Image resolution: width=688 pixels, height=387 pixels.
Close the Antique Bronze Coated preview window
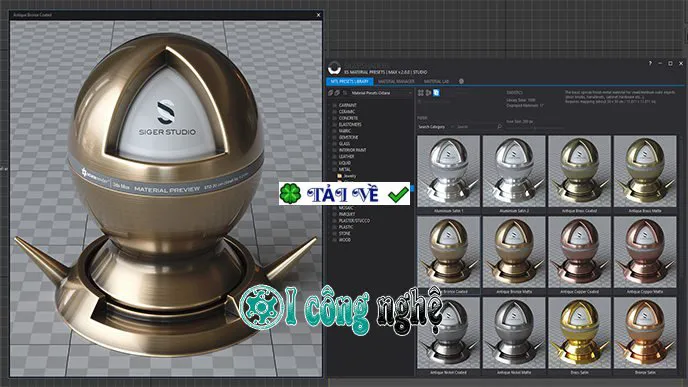tap(319, 15)
